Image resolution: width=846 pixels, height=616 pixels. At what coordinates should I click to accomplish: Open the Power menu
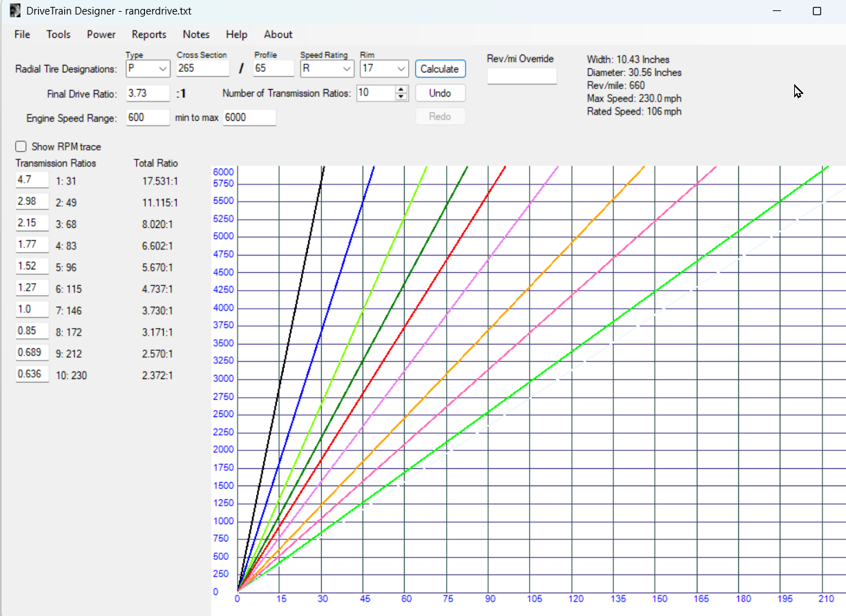101,35
